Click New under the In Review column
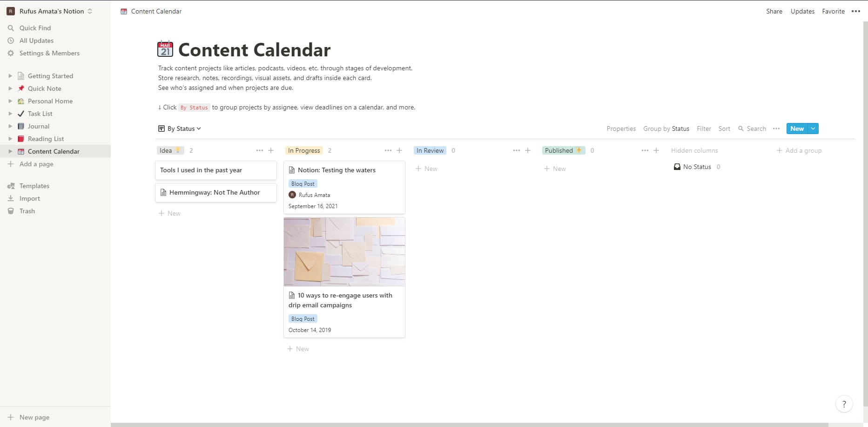This screenshot has width=868, height=427. 426,169
